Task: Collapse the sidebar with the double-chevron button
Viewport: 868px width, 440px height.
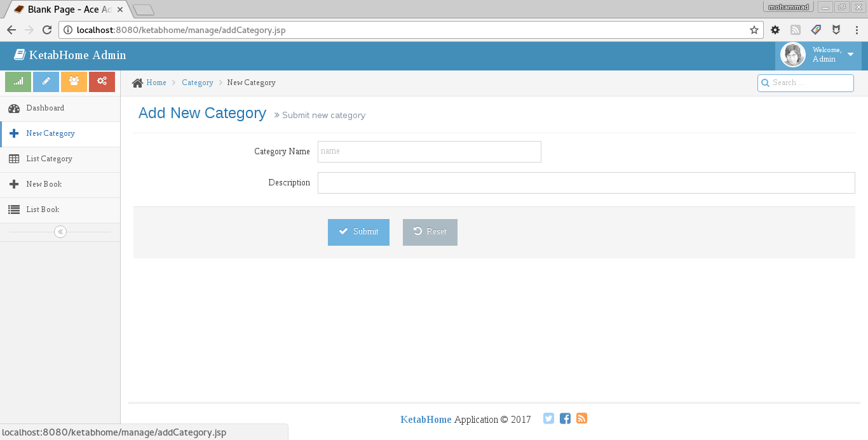Action: (x=60, y=232)
